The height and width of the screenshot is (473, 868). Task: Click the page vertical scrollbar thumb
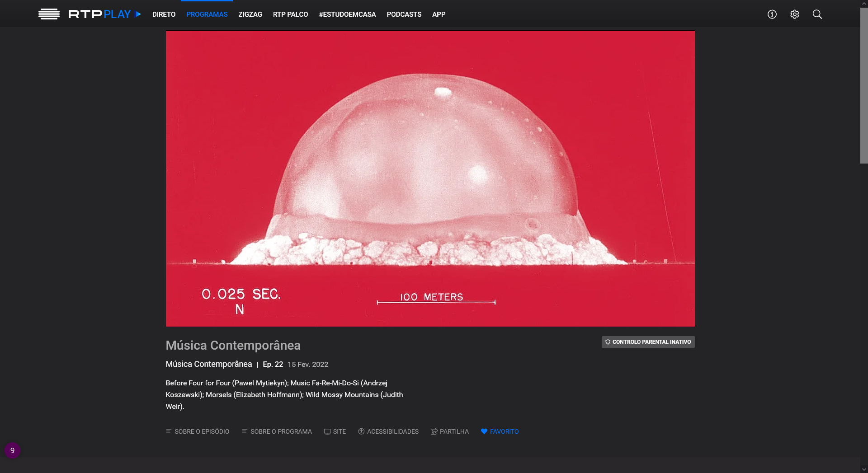(863, 86)
